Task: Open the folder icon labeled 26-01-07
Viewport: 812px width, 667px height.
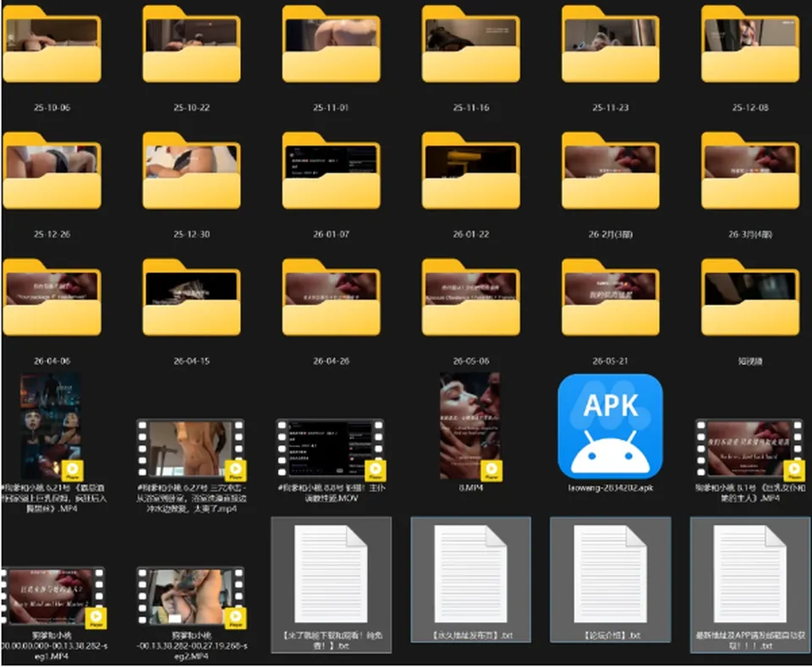Action: point(332,171)
